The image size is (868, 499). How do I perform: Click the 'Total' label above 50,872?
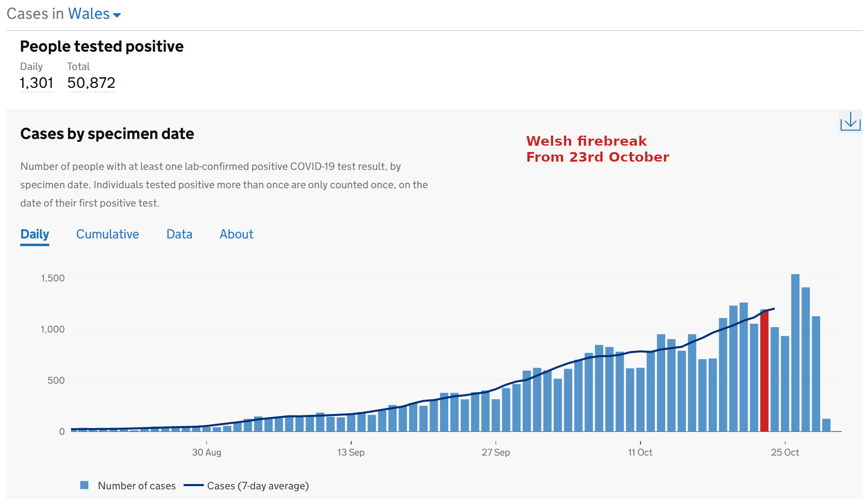[x=78, y=67]
